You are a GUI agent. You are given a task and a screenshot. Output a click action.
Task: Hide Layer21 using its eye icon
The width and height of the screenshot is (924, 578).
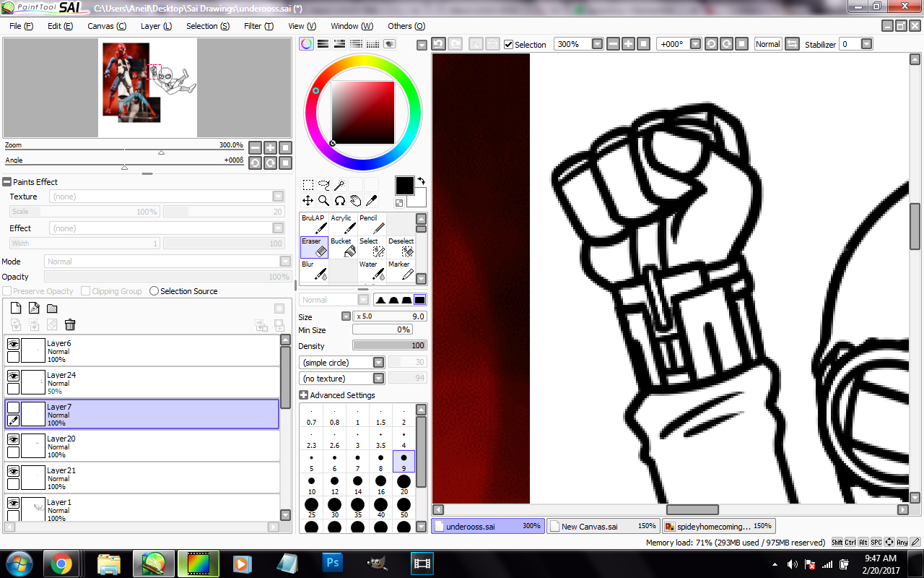pos(13,472)
